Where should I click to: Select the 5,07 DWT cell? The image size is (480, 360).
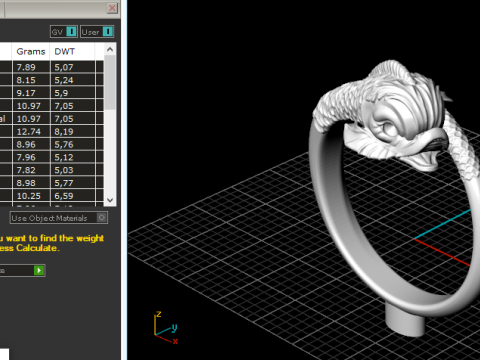coord(72,67)
